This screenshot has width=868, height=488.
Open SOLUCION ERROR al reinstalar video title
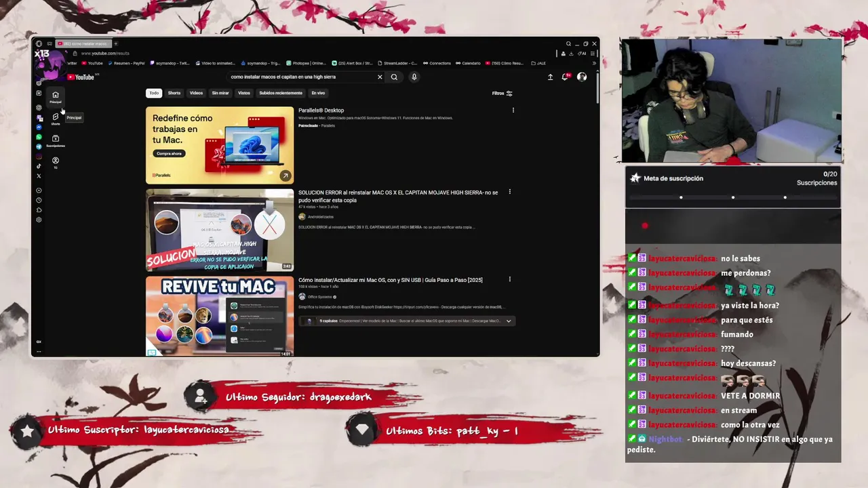(398, 197)
